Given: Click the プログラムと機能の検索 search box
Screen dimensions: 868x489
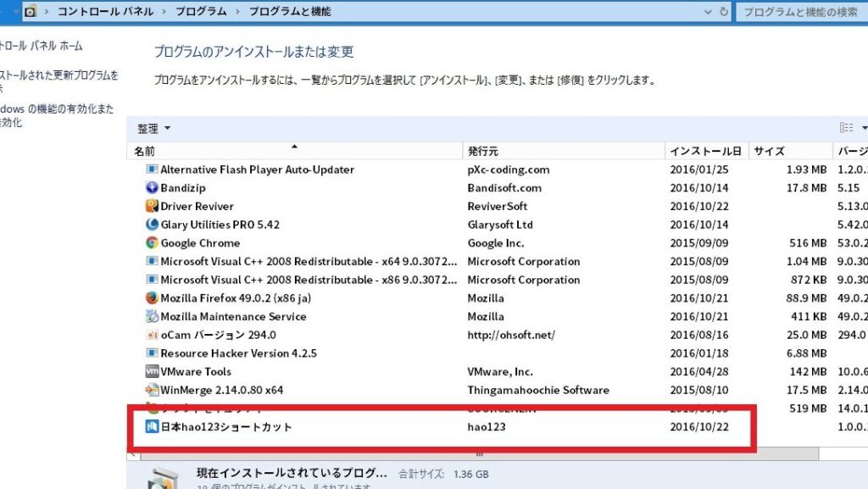Looking at the screenshot, I should (x=801, y=12).
